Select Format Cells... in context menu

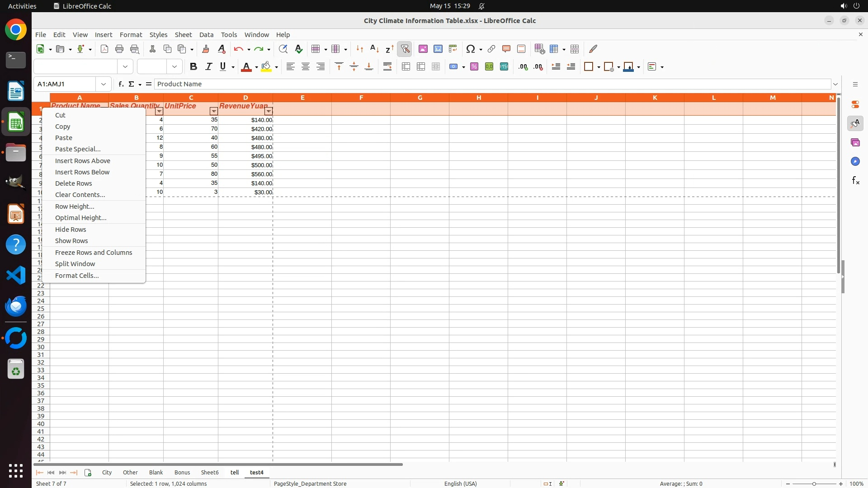coord(77,276)
